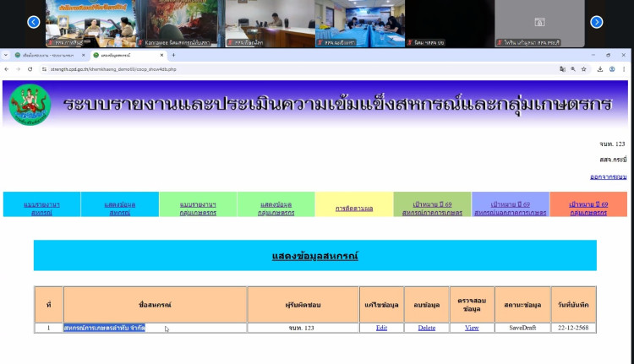Bookmark this page with the star icon
Screen dimensions: 634x364
(584, 69)
